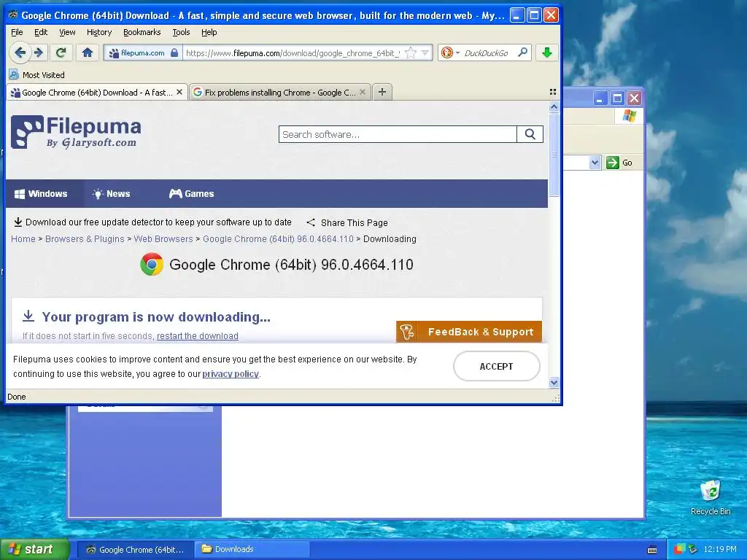Open Google Chrome (64bit) 96.0.4664.110 breadcrumb
Screen dimensions: 747x560
[x=278, y=239]
